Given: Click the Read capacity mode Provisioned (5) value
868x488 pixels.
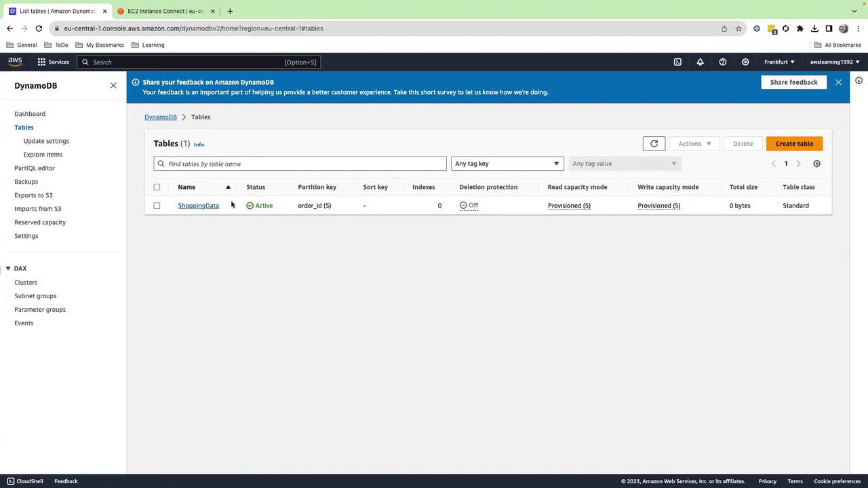Looking at the screenshot, I should tap(569, 205).
